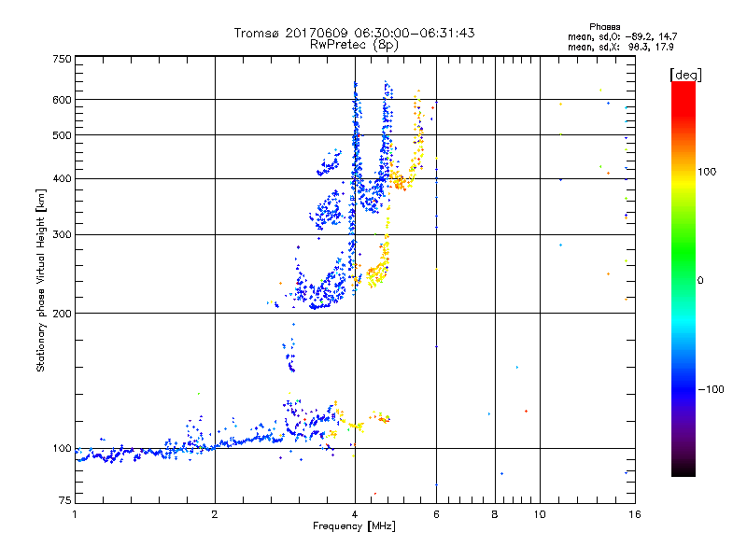Image resolution: width=747 pixels, height=560 pixels.
Task: Click the 200 tick label on the height axis
Action: coord(62,313)
